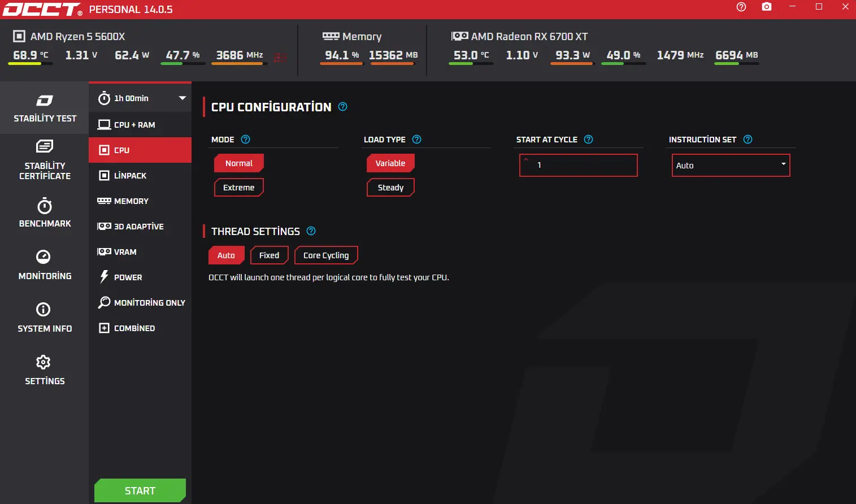The height and width of the screenshot is (504, 856).
Task: Click the AMD Radeon RX 6700 XT GPU icon
Action: [459, 36]
